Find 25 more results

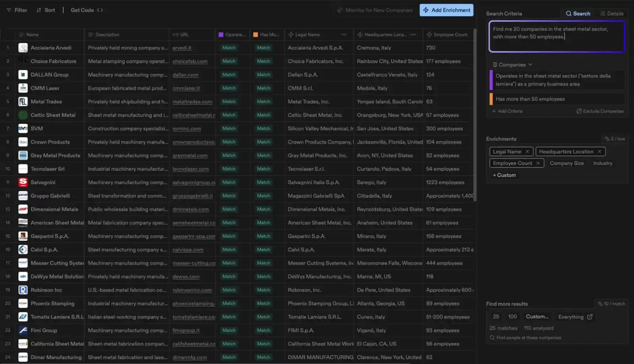[496, 316]
